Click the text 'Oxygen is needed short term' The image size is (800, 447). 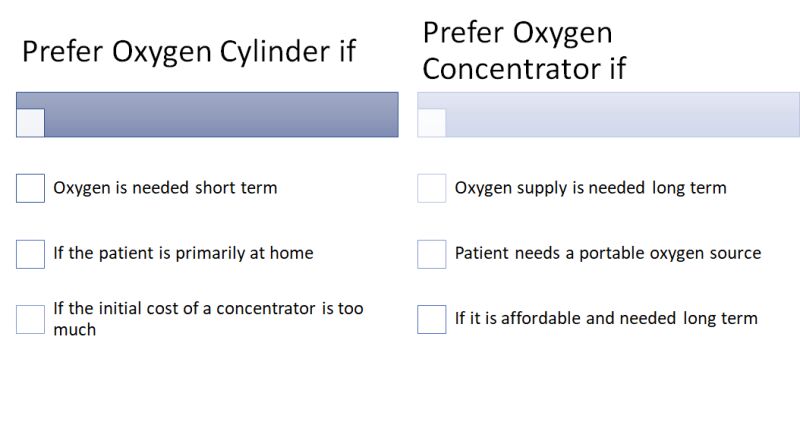(165, 188)
